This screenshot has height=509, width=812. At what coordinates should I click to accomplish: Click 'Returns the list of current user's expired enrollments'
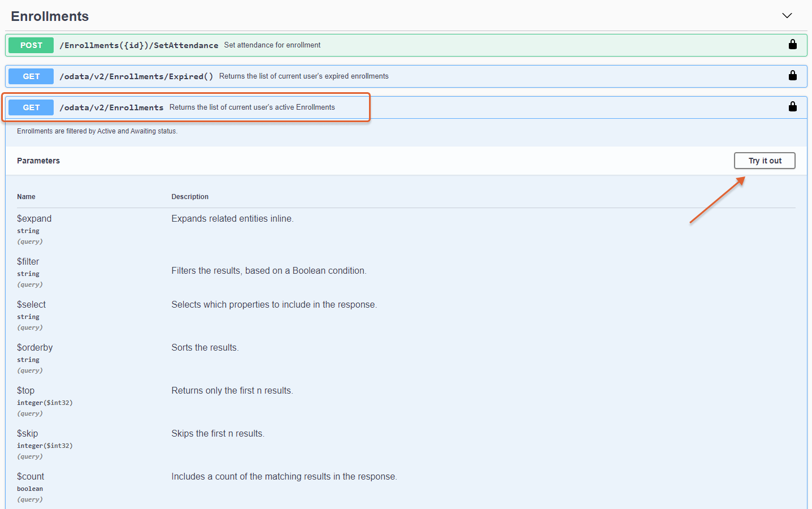304,76
